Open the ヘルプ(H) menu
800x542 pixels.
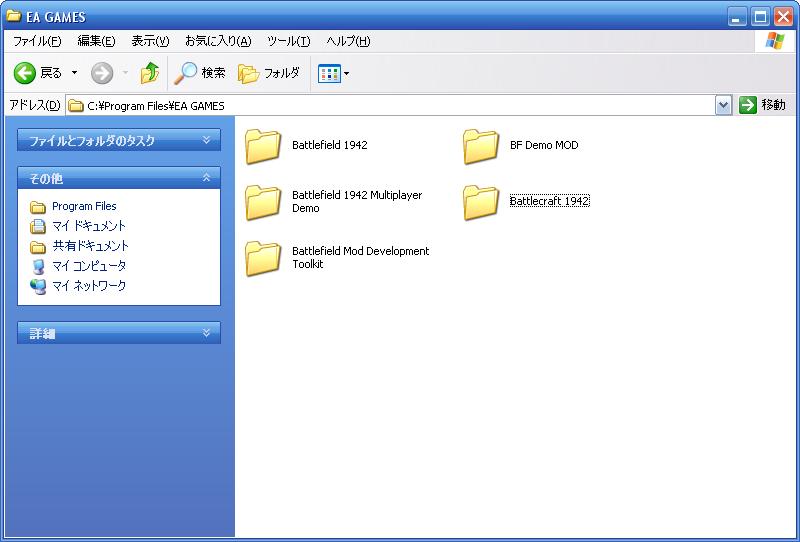pos(348,41)
